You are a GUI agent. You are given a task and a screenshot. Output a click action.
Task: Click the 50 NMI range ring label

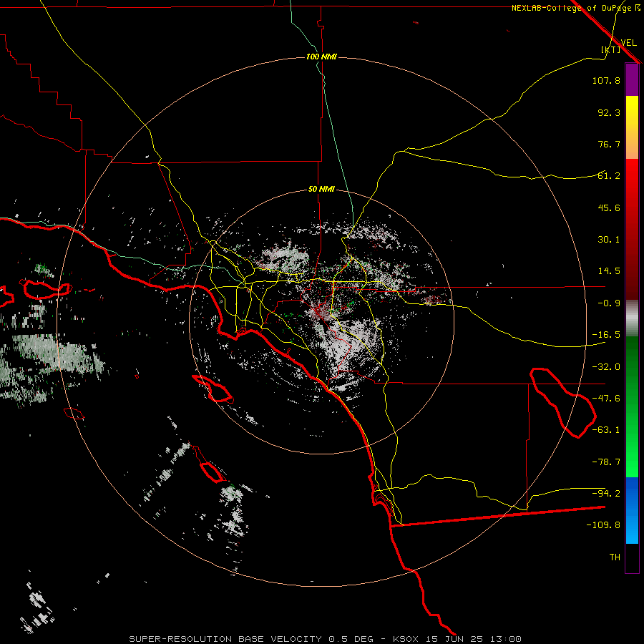tap(321, 190)
